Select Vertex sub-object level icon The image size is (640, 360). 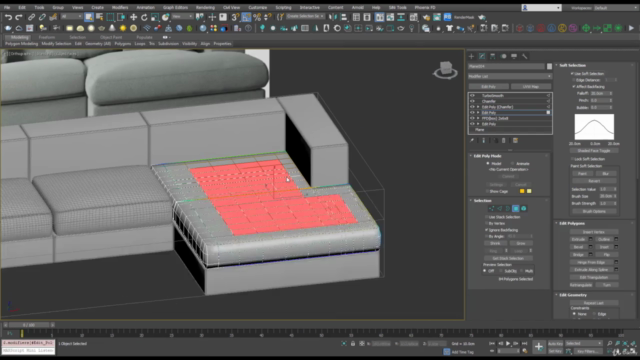pyautogui.click(x=491, y=209)
